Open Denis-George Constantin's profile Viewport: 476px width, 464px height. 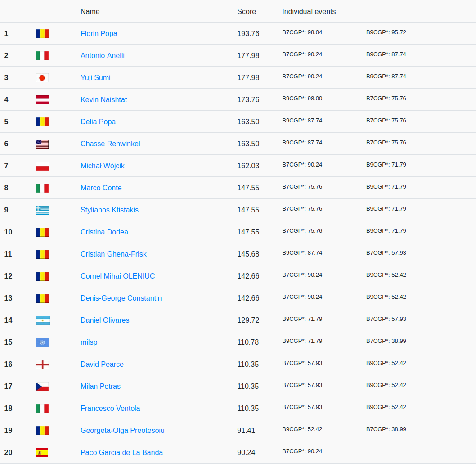click(121, 298)
